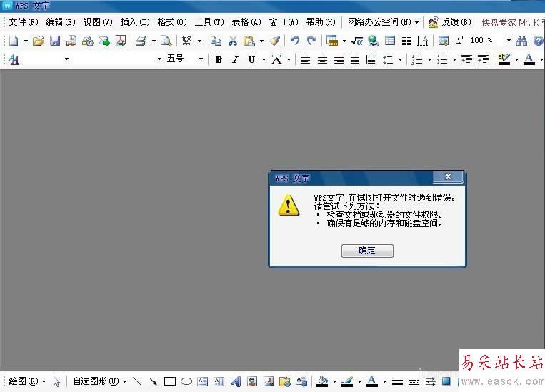Click the font color A swatch

pos(529,59)
